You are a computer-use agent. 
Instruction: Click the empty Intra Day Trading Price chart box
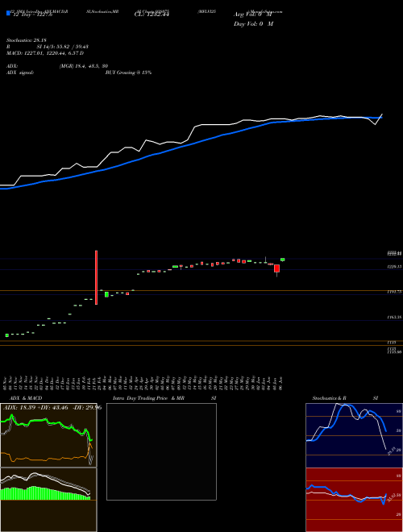[x=161, y=451]
